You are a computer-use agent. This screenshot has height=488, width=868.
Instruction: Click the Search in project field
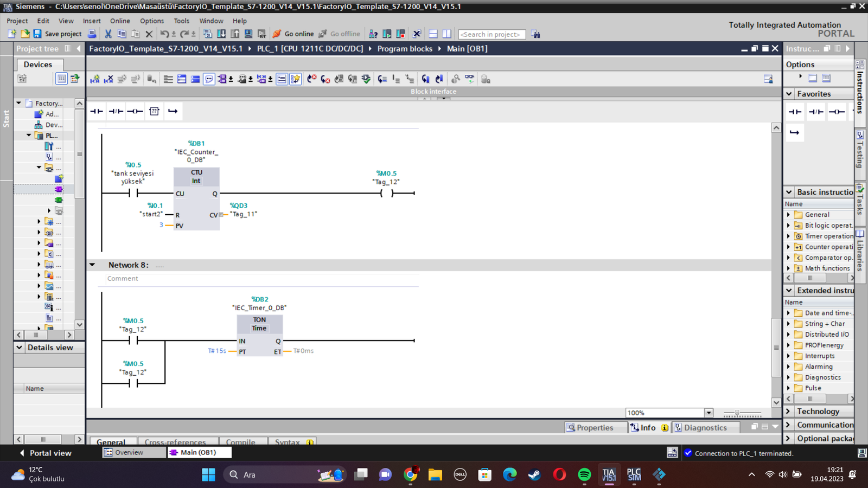(x=492, y=34)
